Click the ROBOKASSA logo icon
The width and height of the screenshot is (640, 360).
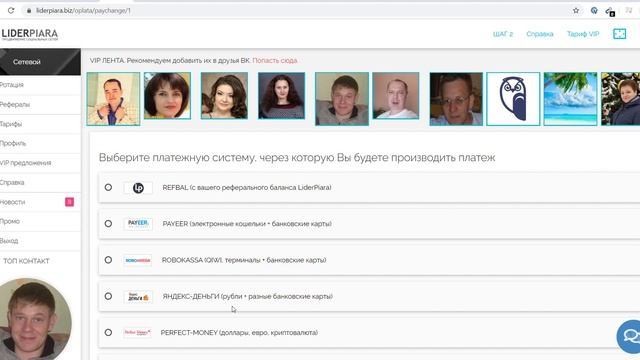click(138, 260)
